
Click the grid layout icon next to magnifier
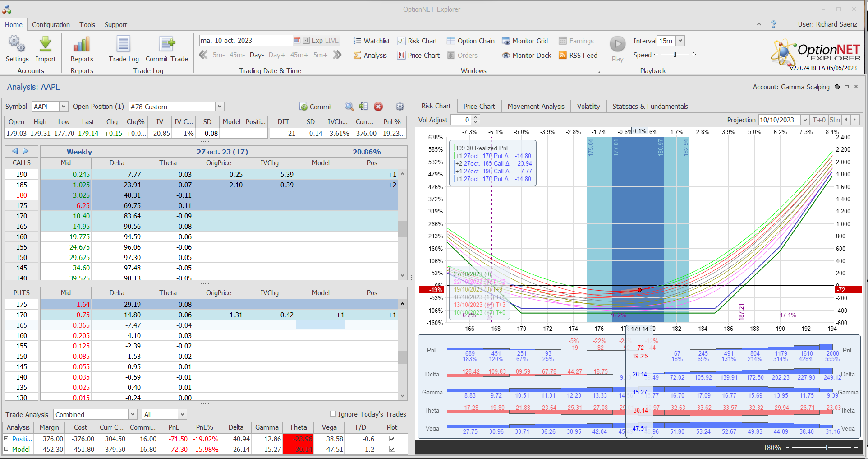363,107
